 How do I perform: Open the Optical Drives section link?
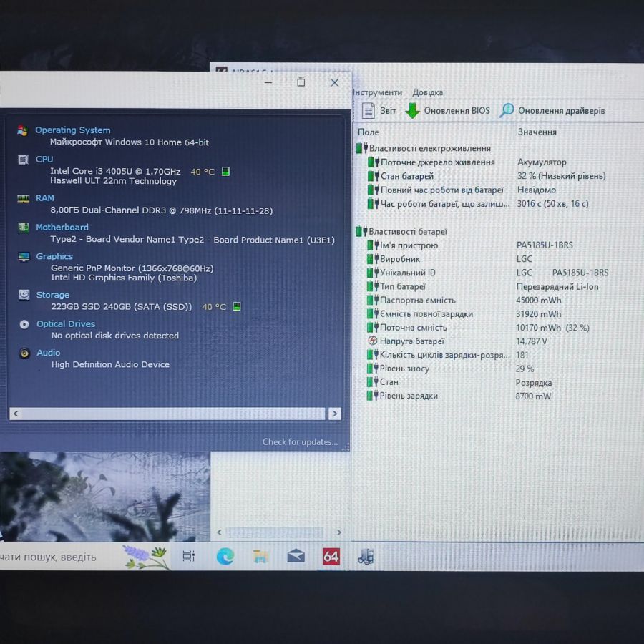click(66, 324)
